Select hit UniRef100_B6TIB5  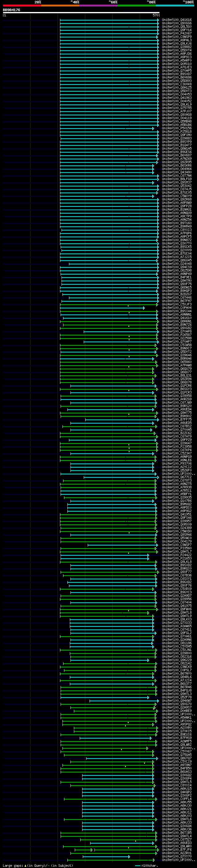click(177, 833)
